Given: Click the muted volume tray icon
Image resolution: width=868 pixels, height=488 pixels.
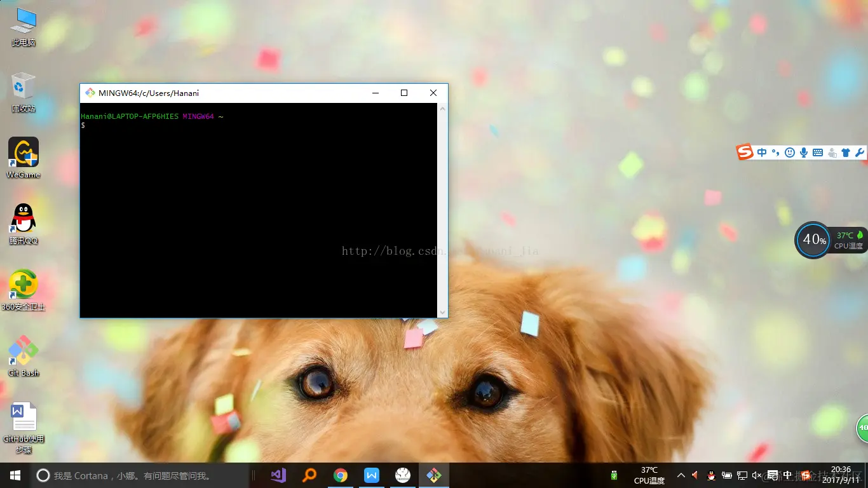Looking at the screenshot, I should point(757,475).
